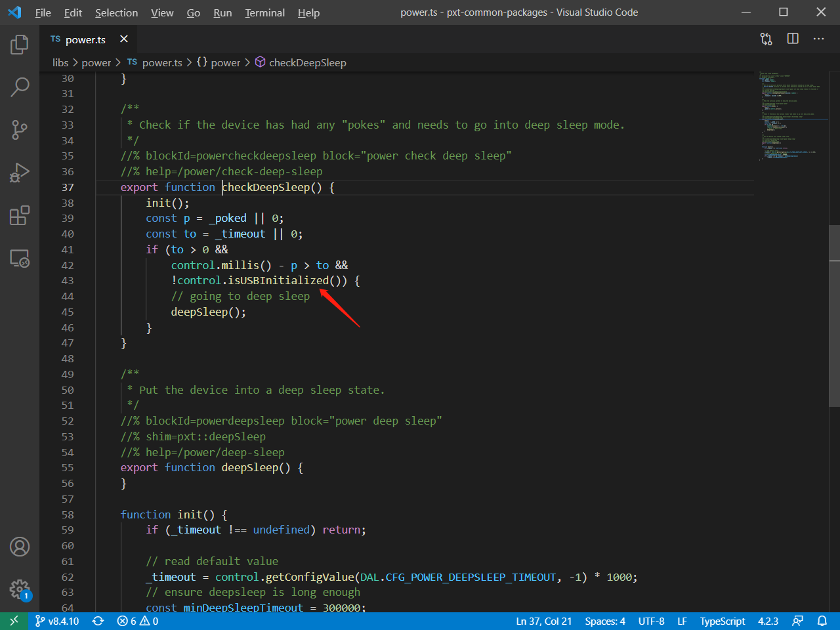Click Ln 37, Col 21 to go to line

pos(544,621)
